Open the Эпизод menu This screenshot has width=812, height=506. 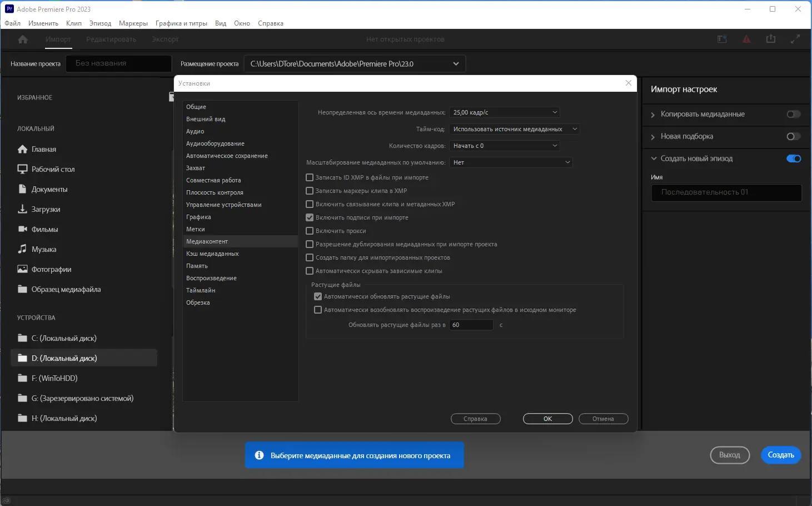100,23
